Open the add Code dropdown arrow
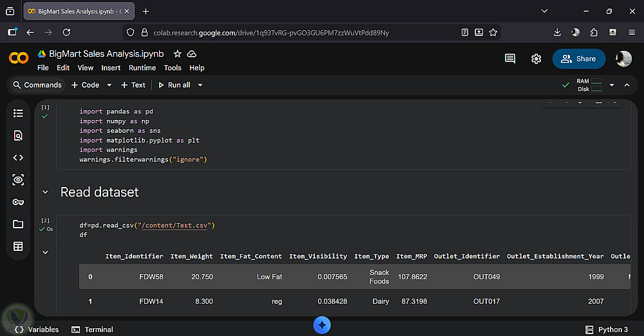This screenshot has width=644, height=336. click(109, 85)
